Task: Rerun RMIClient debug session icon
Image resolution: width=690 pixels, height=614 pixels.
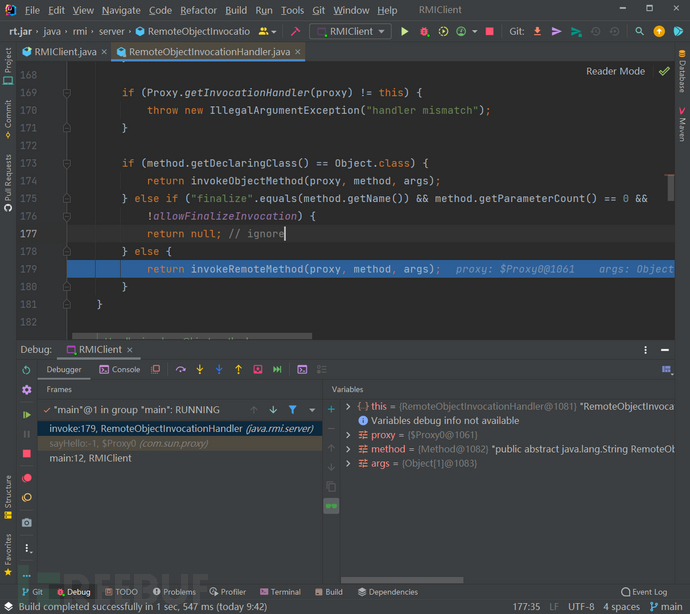Action: pyautogui.click(x=26, y=370)
